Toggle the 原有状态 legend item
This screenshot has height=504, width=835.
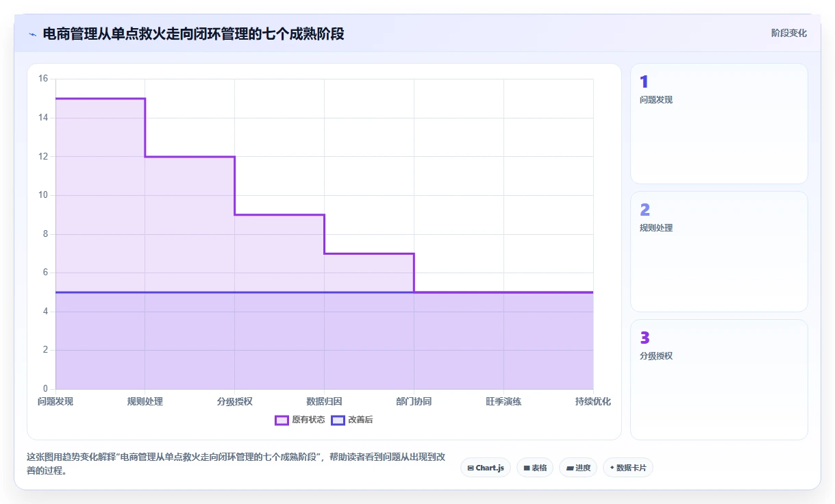(300, 420)
